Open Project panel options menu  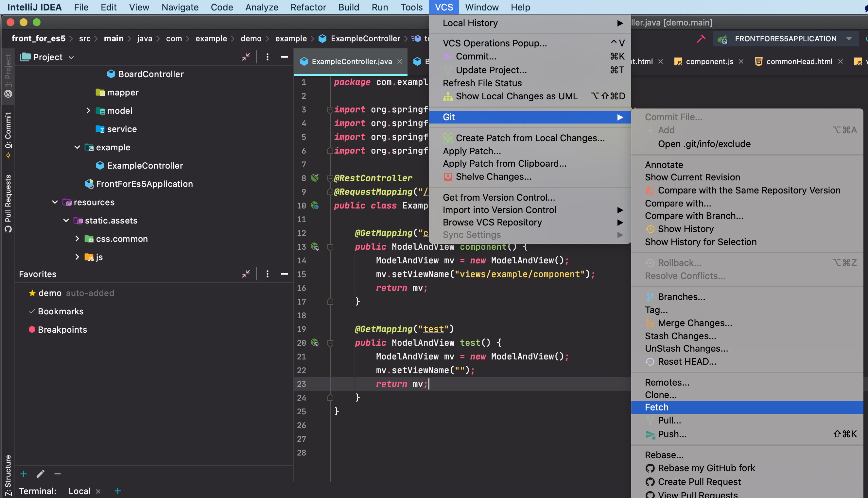coord(267,57)
